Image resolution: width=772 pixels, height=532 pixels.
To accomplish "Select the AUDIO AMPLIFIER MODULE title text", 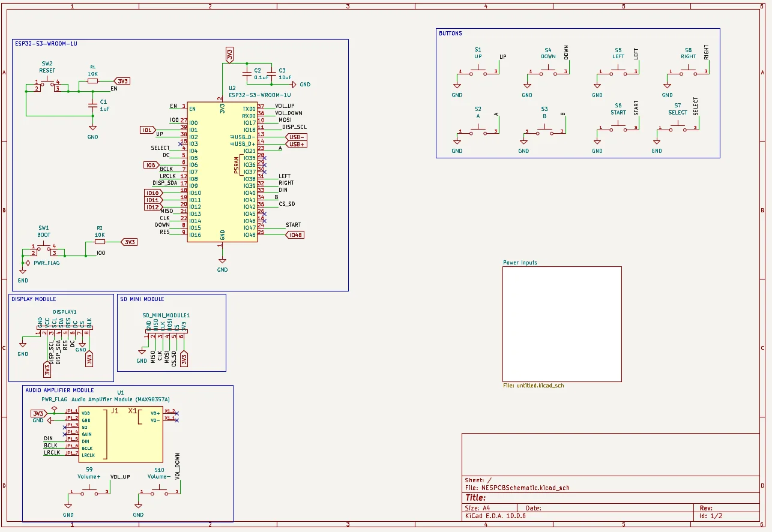I will 59,390.
